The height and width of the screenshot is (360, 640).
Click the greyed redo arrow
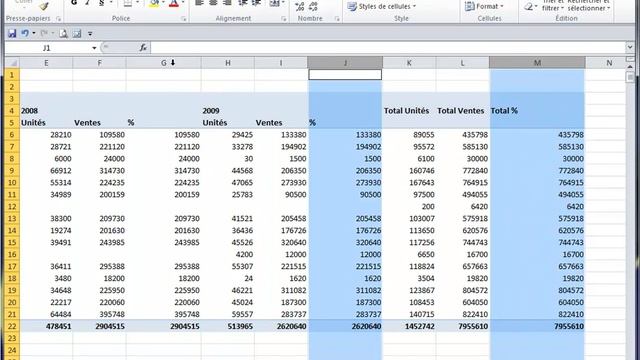tap(44, 33)
